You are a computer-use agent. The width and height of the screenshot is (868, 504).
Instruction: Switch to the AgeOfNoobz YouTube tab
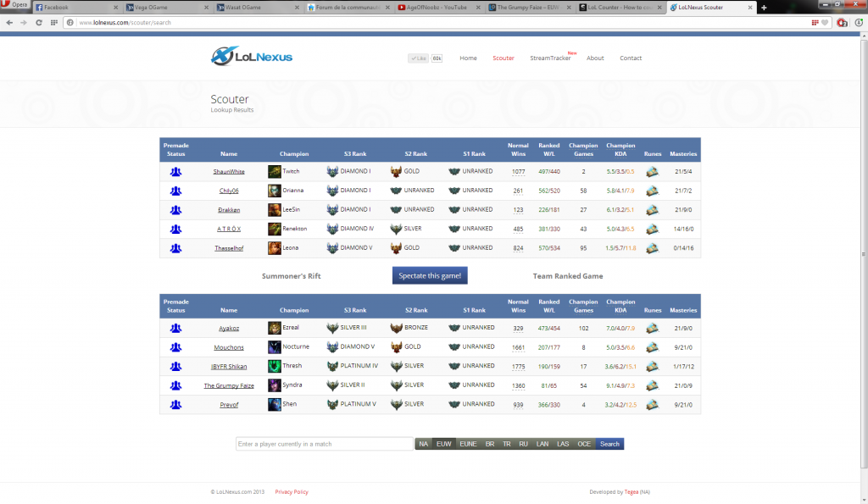(438, 8)
